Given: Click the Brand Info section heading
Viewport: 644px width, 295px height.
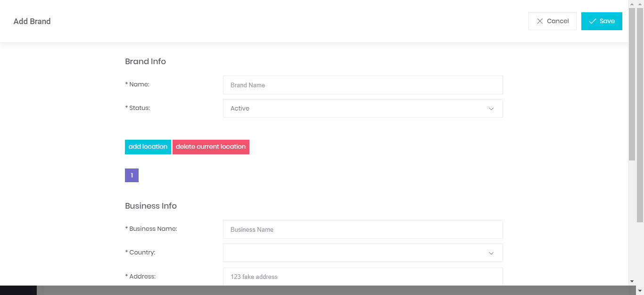Looking at the screenshot, I should tap(145, 61).
